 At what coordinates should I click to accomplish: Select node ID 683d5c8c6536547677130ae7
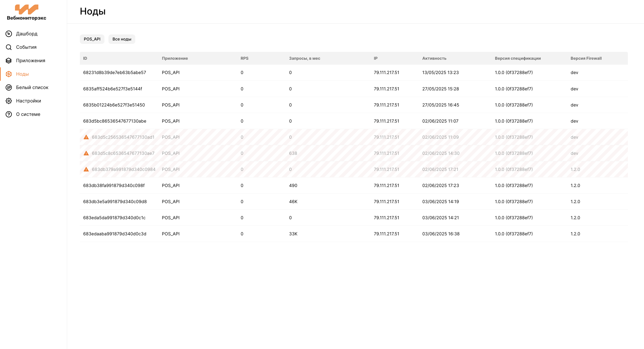[x=123, y=153]
